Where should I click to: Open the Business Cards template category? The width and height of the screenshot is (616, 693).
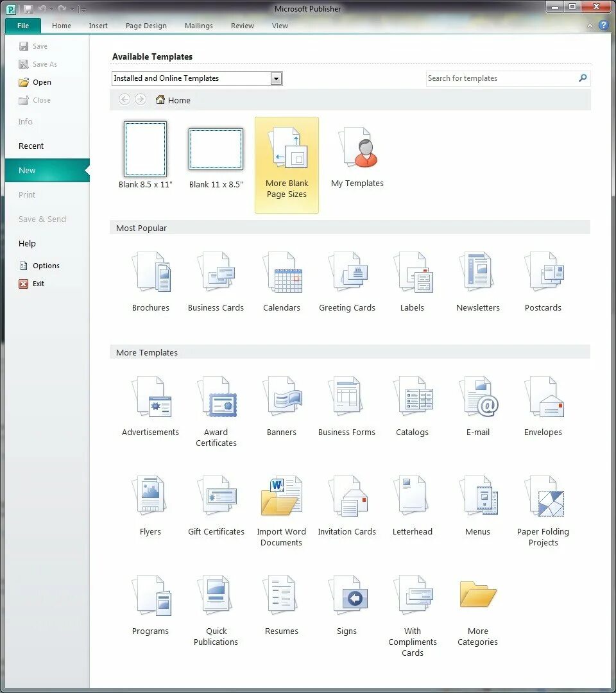[x=216, y=282]
